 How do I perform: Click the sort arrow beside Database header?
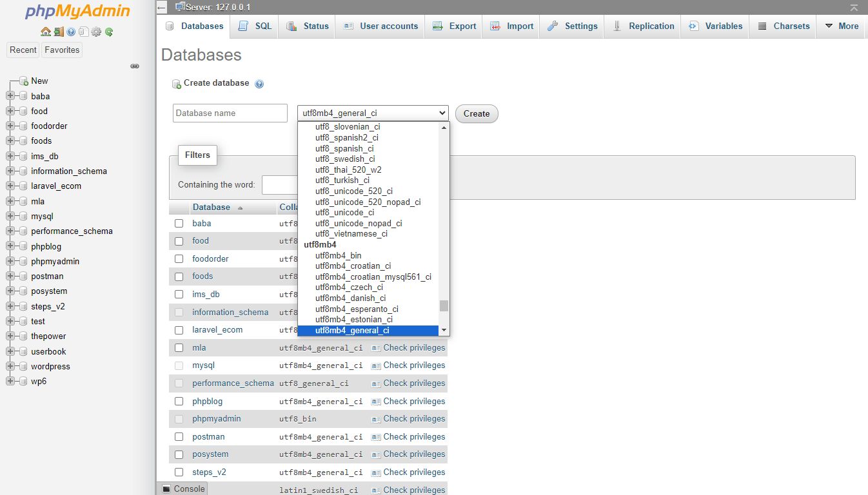point(241,208)
